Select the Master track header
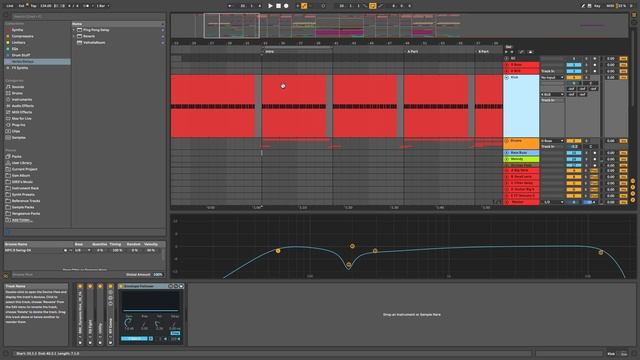 (522, 202)
